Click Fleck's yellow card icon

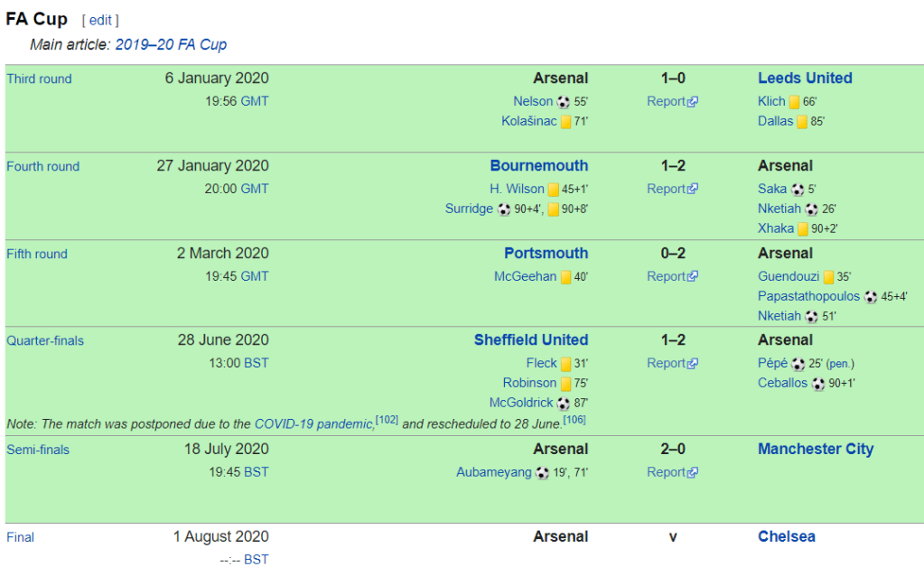click(565, 365)
